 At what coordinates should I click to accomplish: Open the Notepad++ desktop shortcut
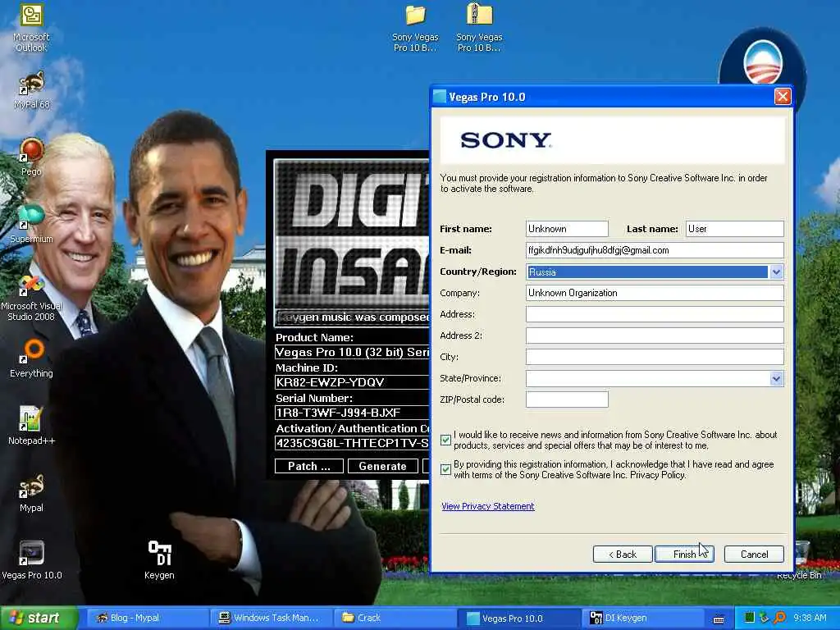pos(31,426)
